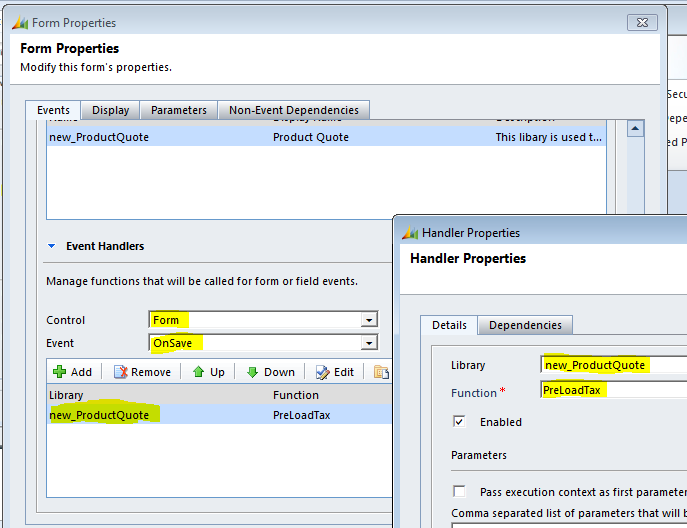This screenshot has height=528, width=687.
Task: Open the Parameters tab
Action: coord(179,110)
